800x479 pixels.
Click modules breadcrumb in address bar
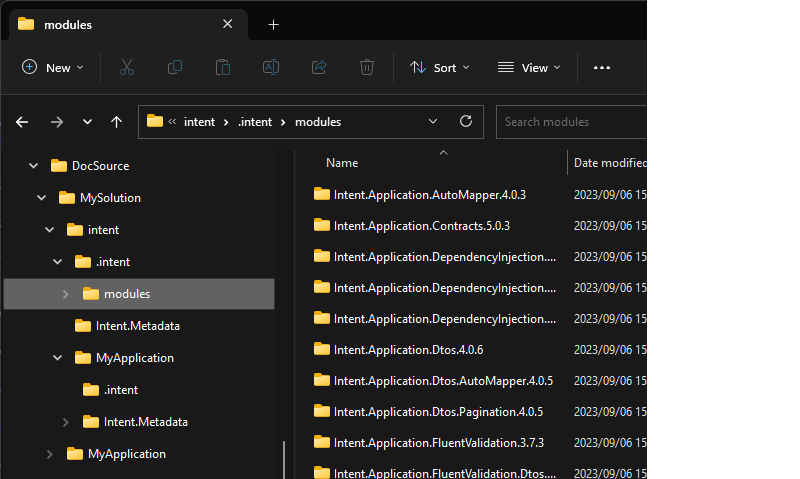pos(318,122)
